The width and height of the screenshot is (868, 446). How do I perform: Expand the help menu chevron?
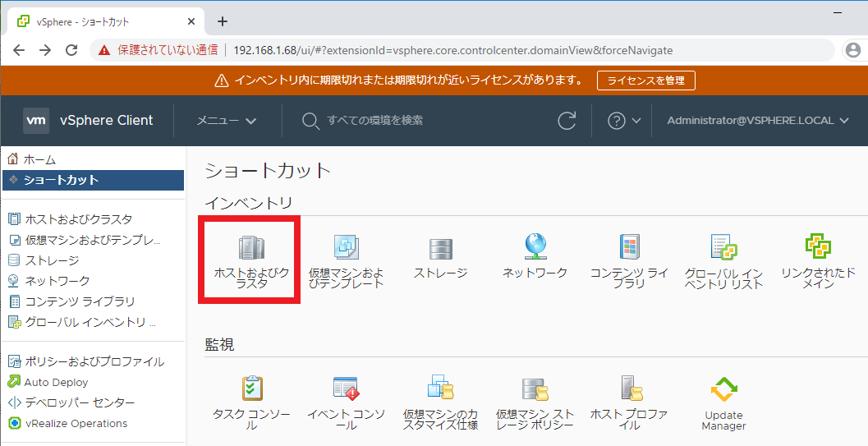pyautogui.click(x=636, y=121)
